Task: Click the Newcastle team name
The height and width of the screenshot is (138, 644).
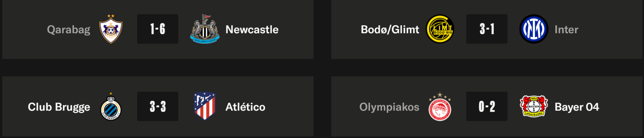Action: [x=252, y=30]
